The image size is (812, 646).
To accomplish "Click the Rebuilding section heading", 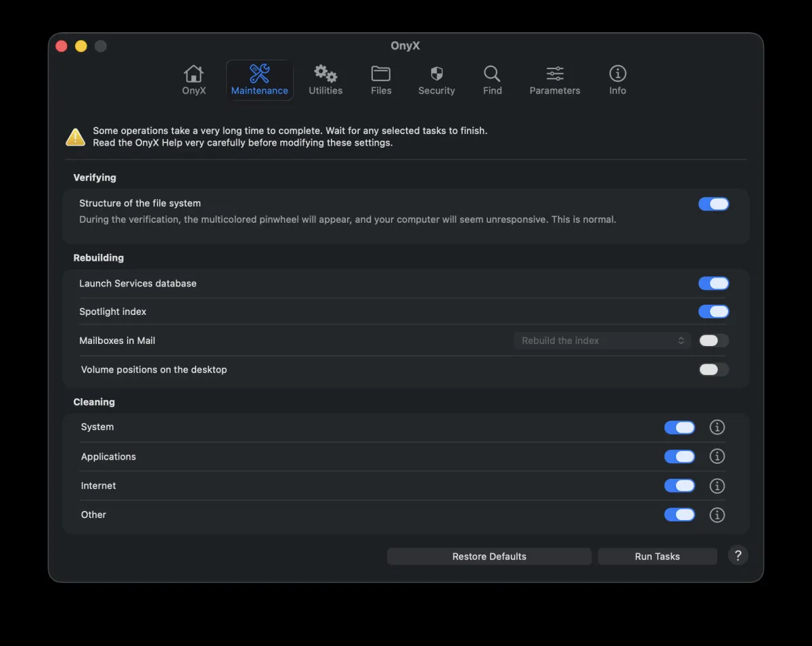I will 99,258.
